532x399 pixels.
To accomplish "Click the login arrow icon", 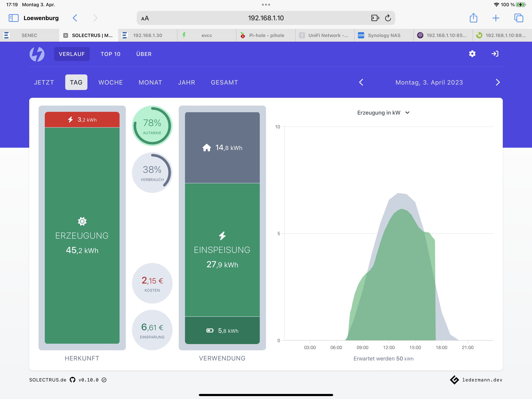I will (495, 54).
